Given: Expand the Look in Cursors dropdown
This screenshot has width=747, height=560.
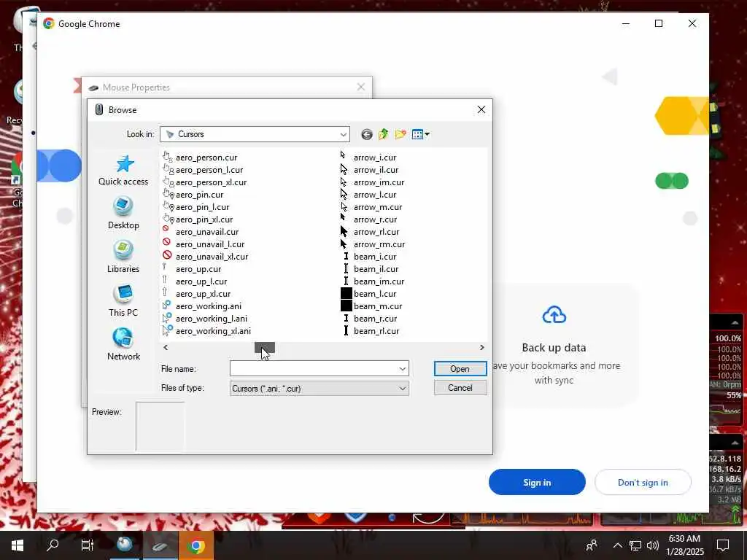Looking at the screenshot, I should click(x=343, y=134).
